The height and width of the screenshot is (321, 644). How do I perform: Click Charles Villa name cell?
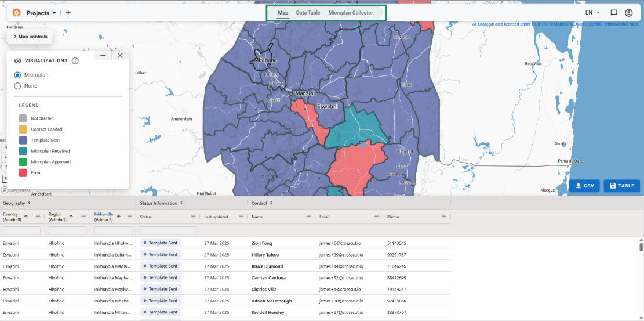click(x=265, y=289)
